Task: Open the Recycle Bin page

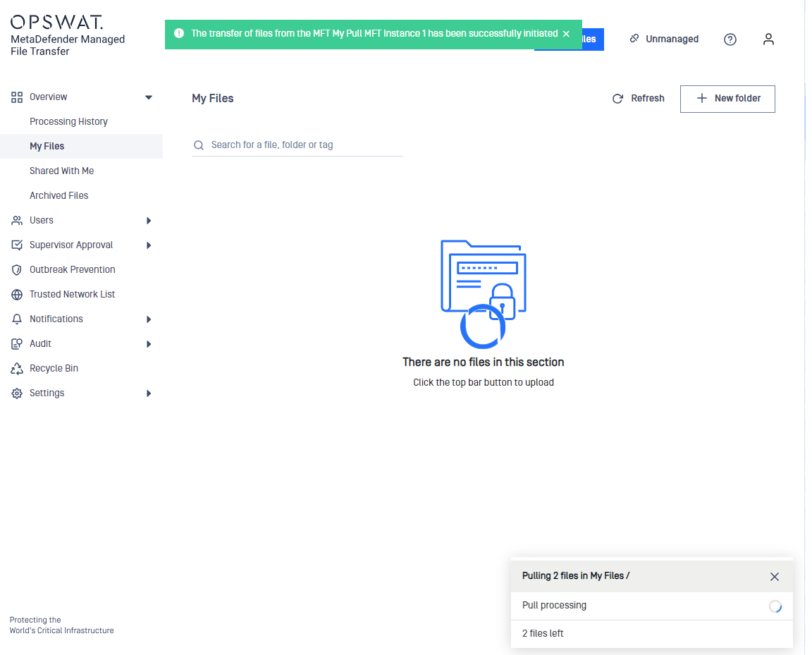Action: click(x=54, y=369)
